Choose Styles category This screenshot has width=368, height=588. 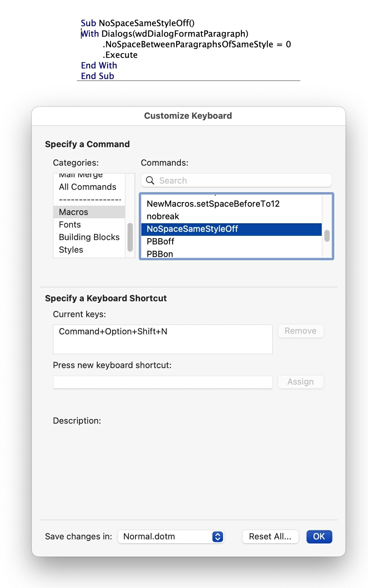(x=71, y=250)
